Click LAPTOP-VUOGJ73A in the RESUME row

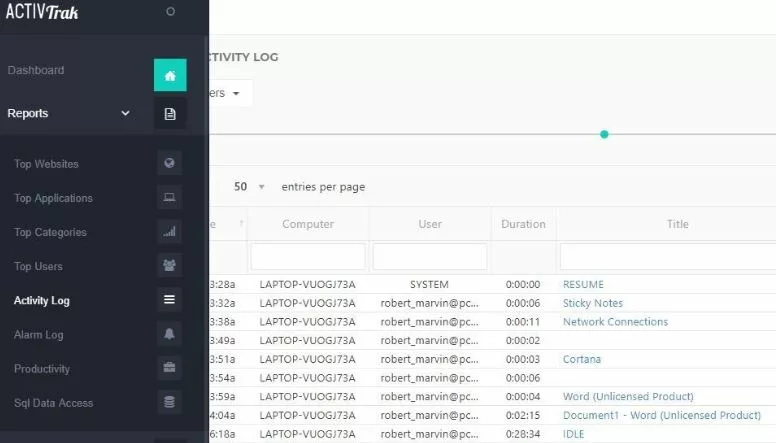307,285
